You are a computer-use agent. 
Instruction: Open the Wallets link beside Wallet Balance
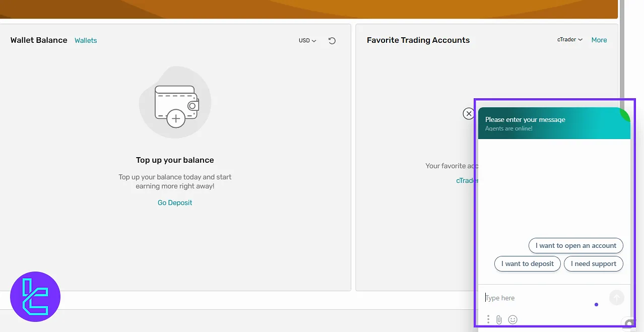(x=86, y=40)
